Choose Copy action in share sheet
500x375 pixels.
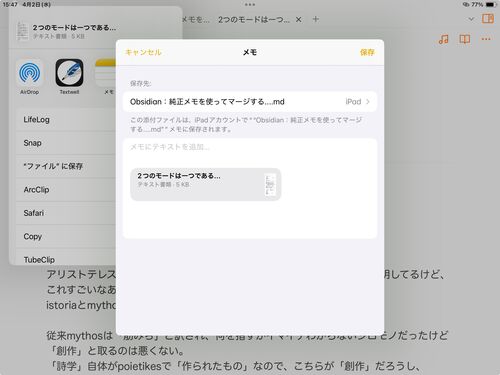[x=66, y=236]
